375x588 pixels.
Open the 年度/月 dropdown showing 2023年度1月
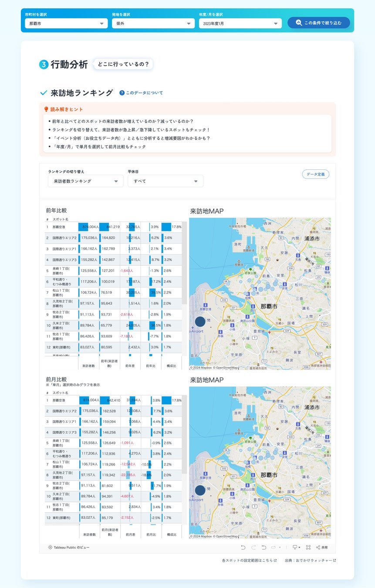240,24
